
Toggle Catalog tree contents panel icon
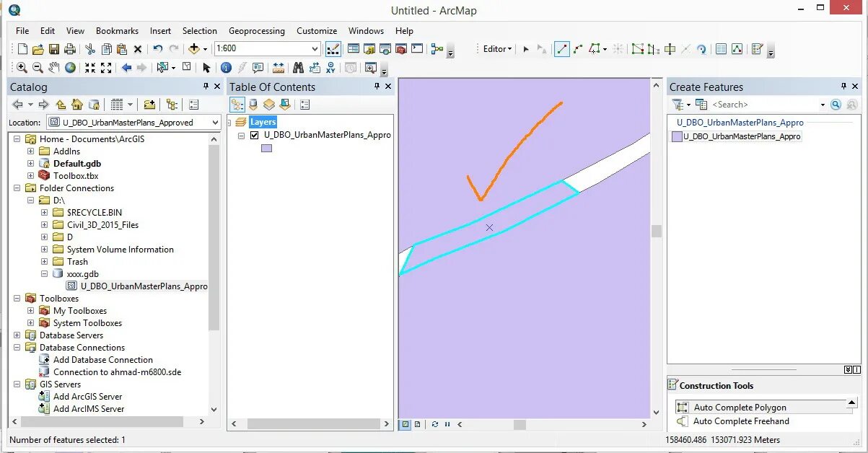coord(171,105)
